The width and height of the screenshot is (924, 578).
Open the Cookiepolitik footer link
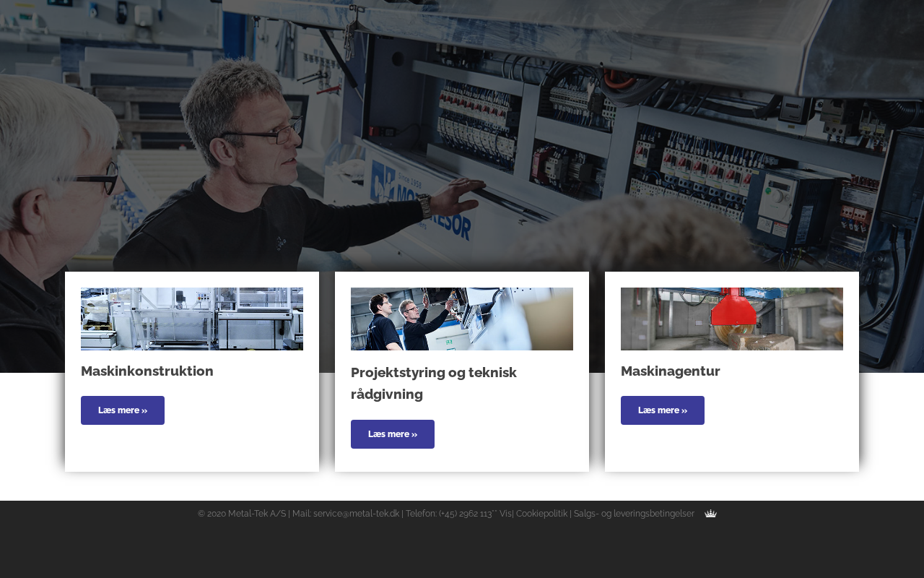541,514
